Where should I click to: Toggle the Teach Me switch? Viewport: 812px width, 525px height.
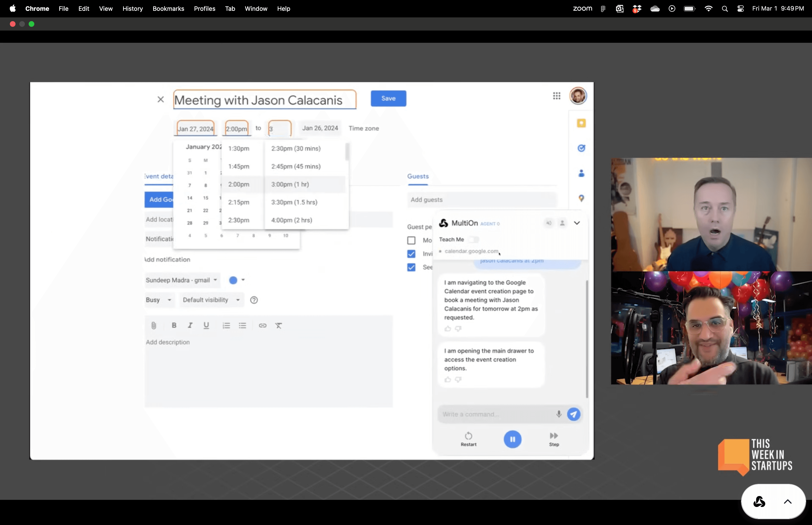pos(474,239)
